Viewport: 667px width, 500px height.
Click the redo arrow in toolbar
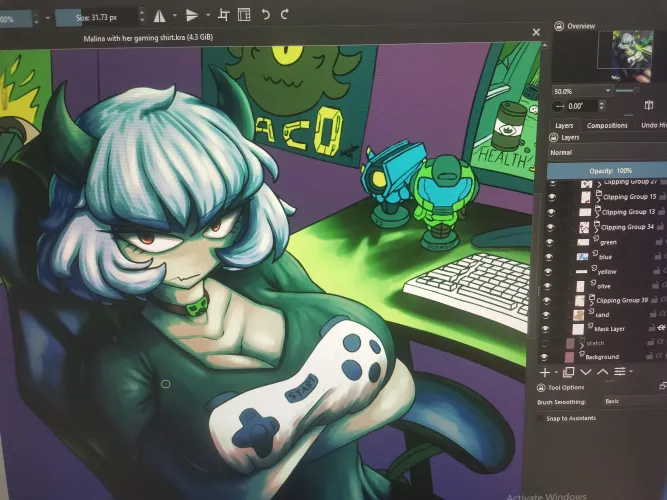coord(286,14)
